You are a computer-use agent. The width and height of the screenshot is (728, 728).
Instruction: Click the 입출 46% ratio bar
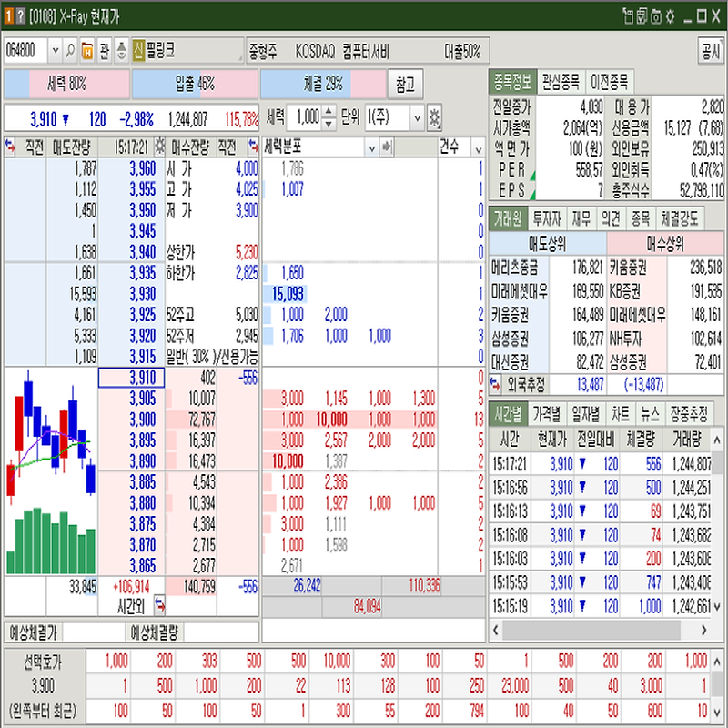[195, 84]
